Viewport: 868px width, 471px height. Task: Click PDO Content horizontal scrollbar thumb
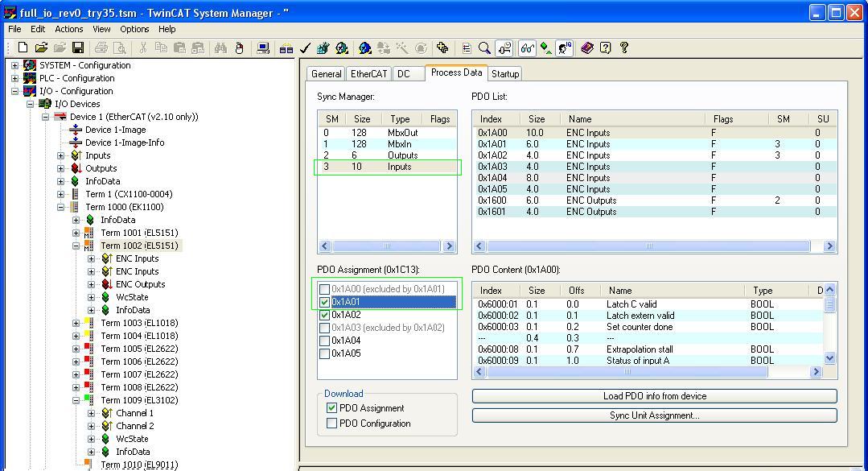pyautogui.click(x=627, y=372)
